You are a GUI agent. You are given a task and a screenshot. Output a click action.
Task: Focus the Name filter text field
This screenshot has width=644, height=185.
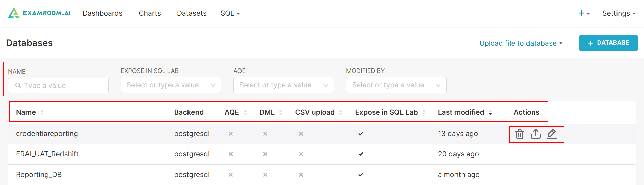[x=58, y=86]
